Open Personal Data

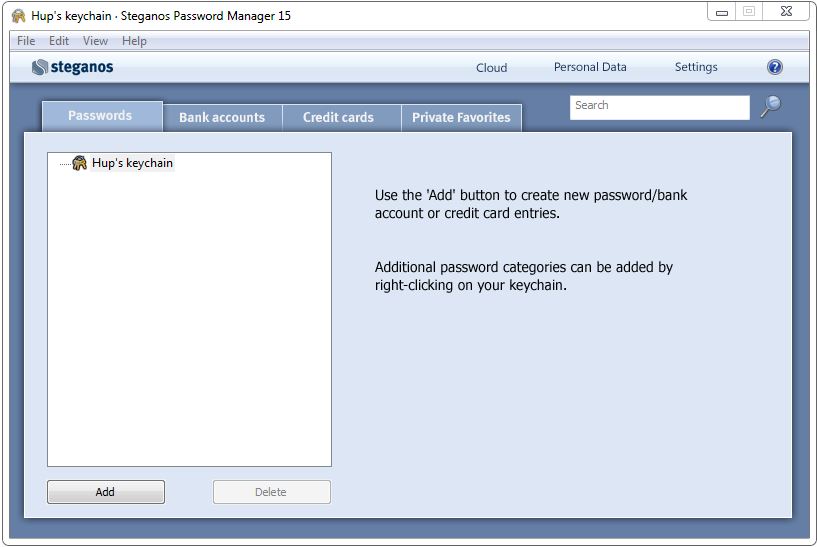click(x=590, y=67)
